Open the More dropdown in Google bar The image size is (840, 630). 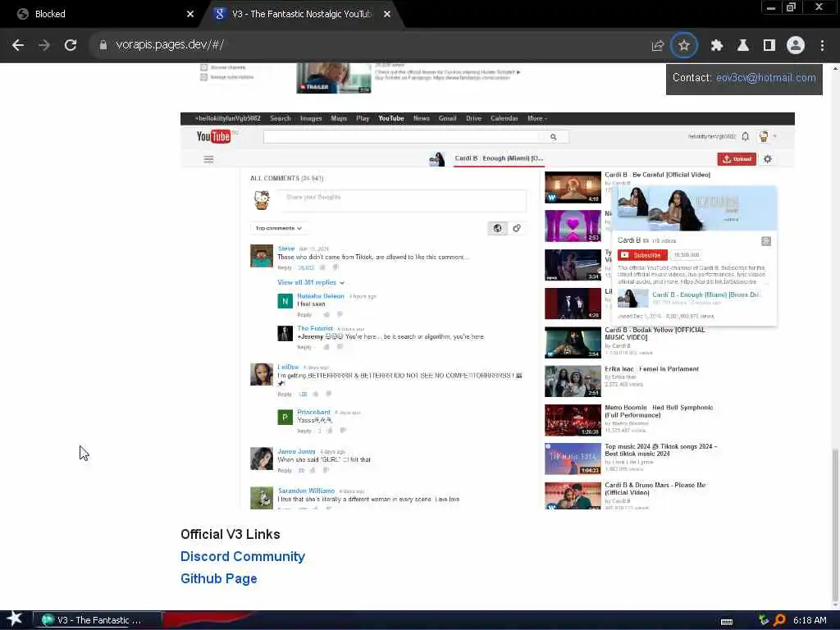pos(536,118)
